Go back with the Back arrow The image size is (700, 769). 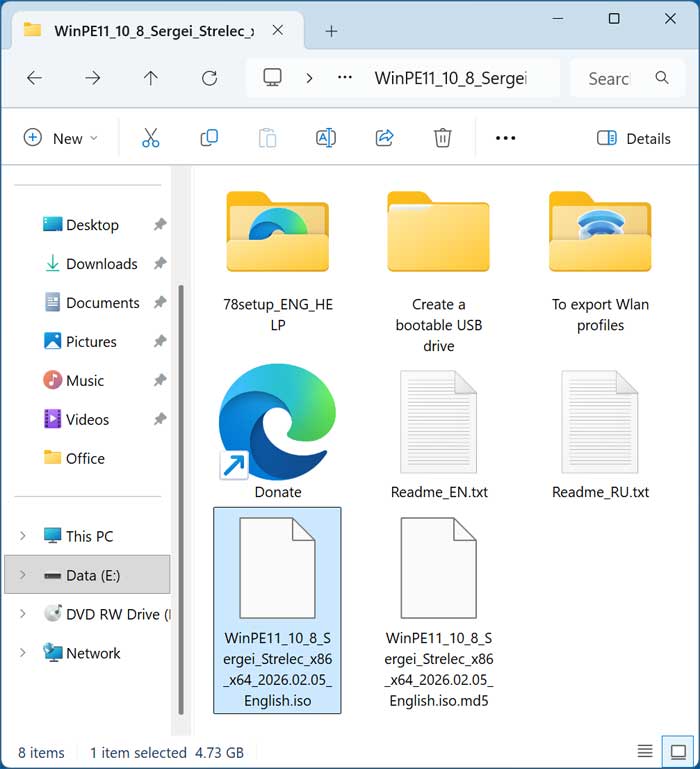pyautogui.click(x=34, y=77)
